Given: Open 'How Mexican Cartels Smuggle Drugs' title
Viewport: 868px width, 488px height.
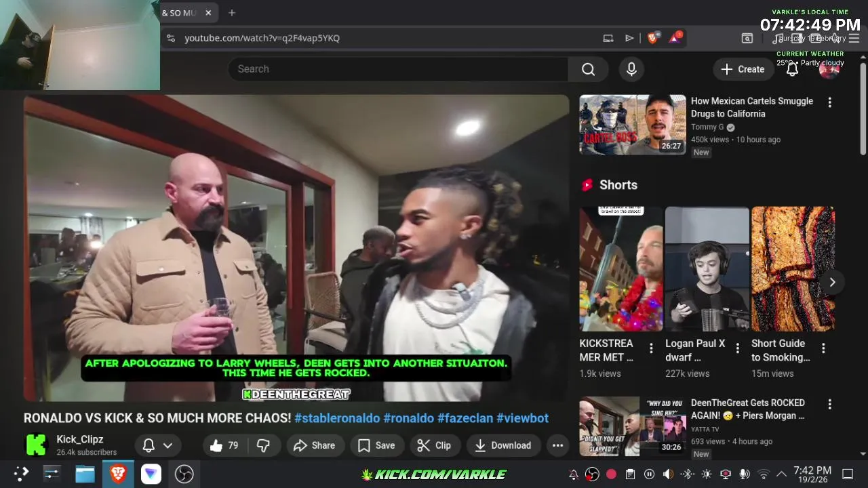Looking at the screenshot, I should 752,107.
